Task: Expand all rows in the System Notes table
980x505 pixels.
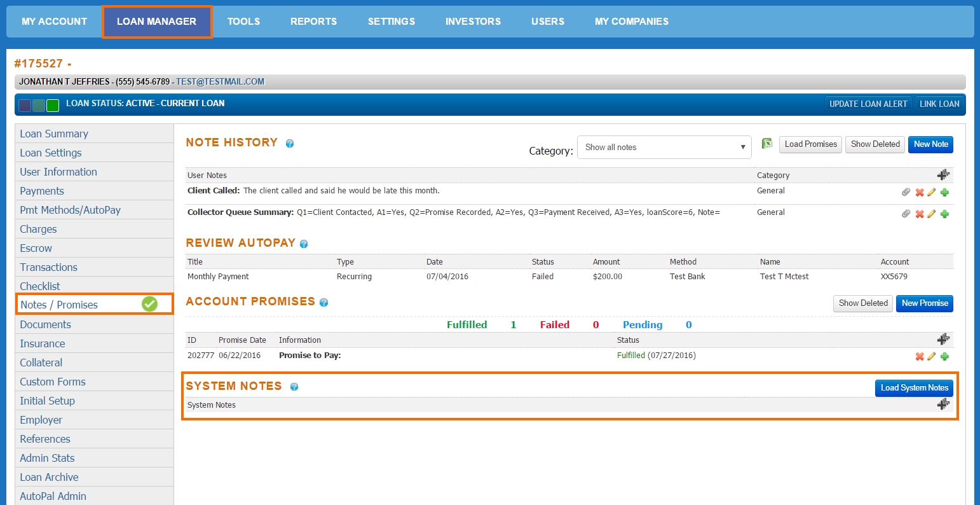Action: (x=943, y=405)
